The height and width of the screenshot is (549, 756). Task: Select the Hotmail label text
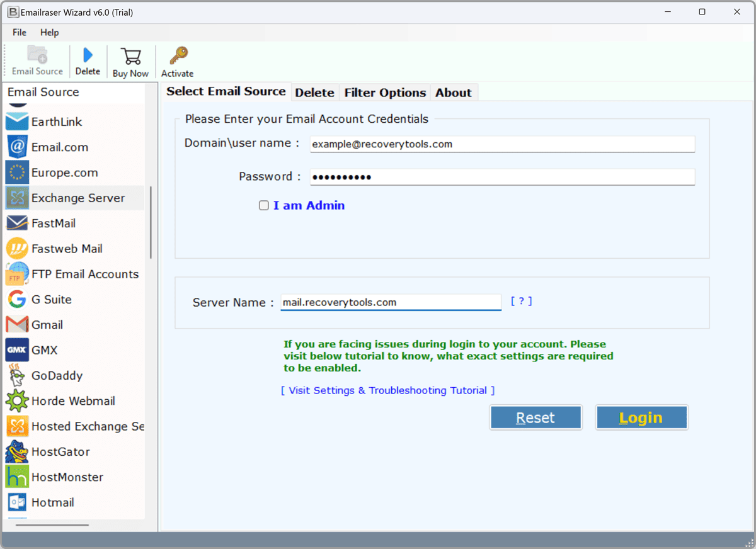[53, 502]
